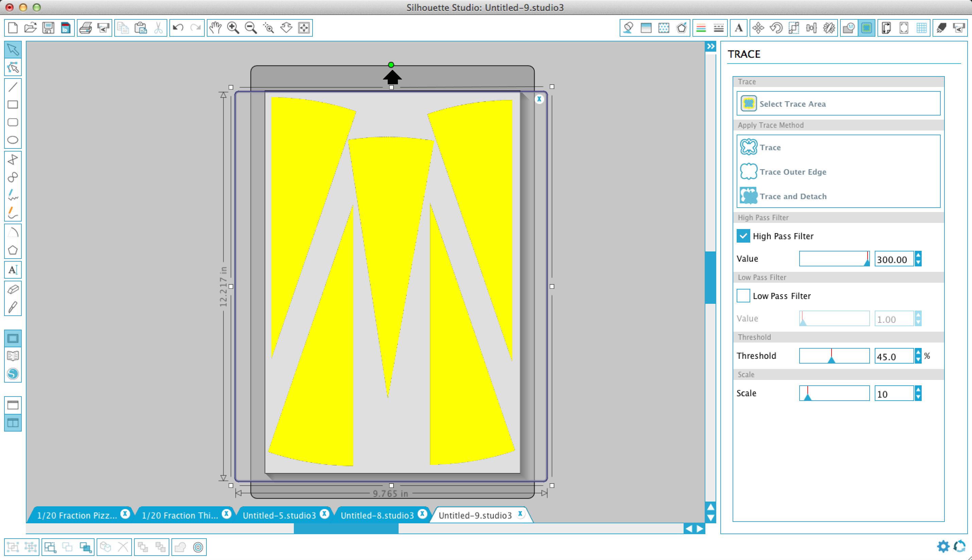Select the Text tool in left toolbar
The width and height of the screenshot is (972, 560).
tap(13, 270)
